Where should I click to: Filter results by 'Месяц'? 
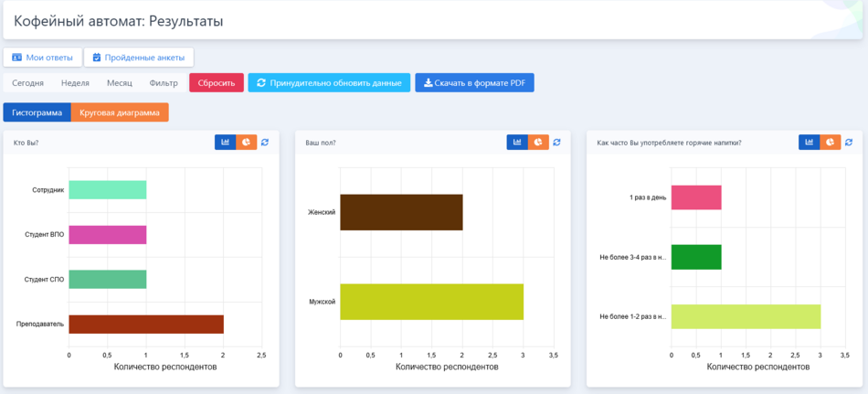pyautogui.click(x=120, y=83)
